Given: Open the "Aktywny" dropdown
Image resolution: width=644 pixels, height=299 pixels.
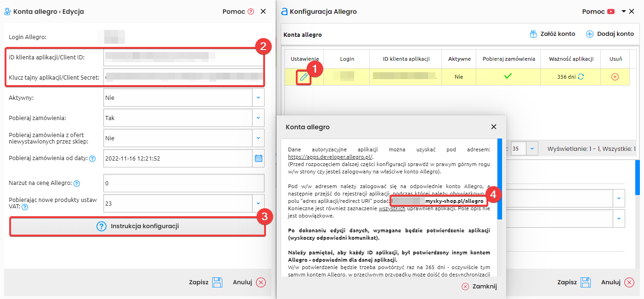Looking at the screenshot, I should coord(258,98).
